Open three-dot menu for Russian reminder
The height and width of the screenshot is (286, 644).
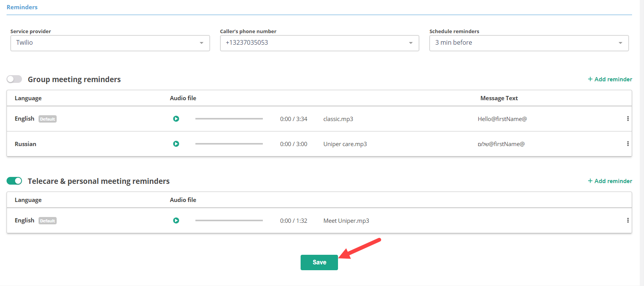628,144
